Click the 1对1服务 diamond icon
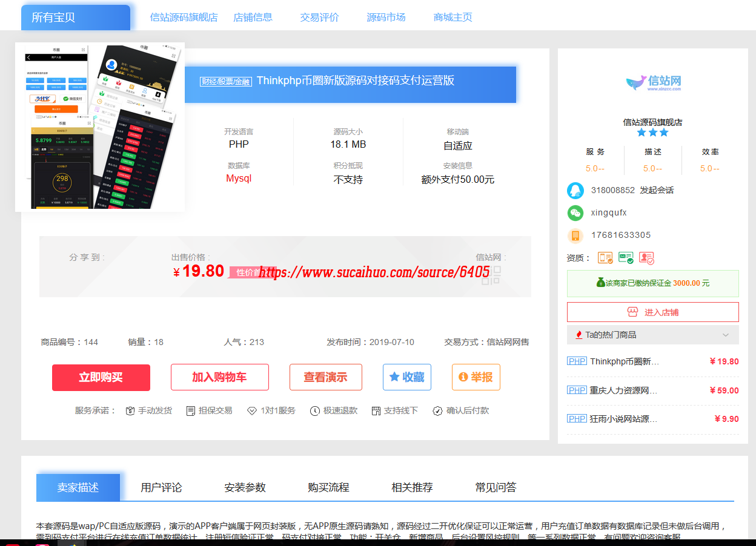756x546 pixels. coord(252,411)
